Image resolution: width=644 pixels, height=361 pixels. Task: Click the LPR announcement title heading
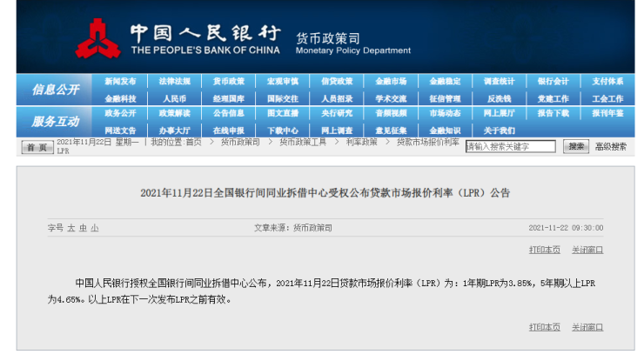point(325,192)
